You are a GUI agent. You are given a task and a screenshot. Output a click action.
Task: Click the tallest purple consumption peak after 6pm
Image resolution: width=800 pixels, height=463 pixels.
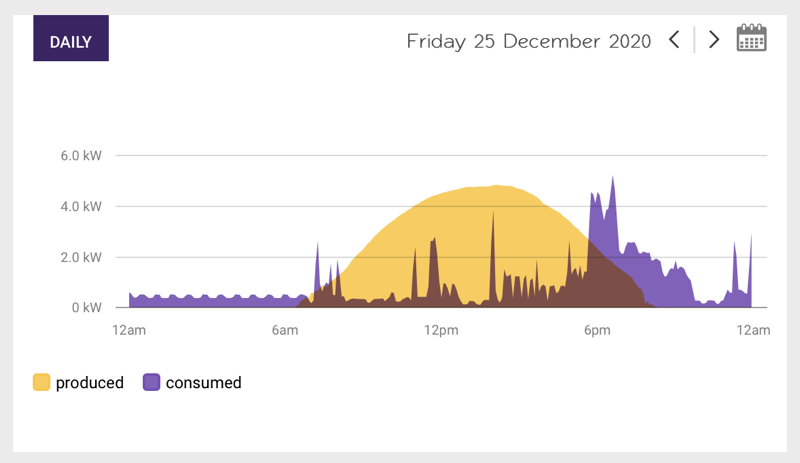point(612,182)
